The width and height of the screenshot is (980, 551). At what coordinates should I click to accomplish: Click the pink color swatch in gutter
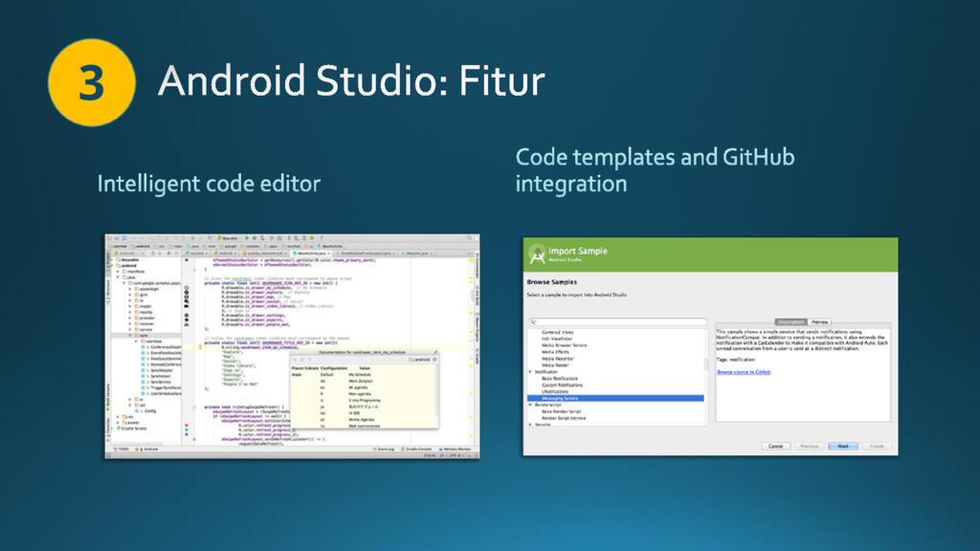click(187, 426)
